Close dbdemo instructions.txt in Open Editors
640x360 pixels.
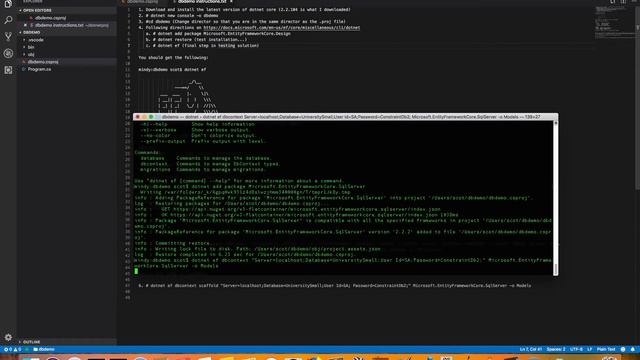pyautogui.click(x=25, y=25)
